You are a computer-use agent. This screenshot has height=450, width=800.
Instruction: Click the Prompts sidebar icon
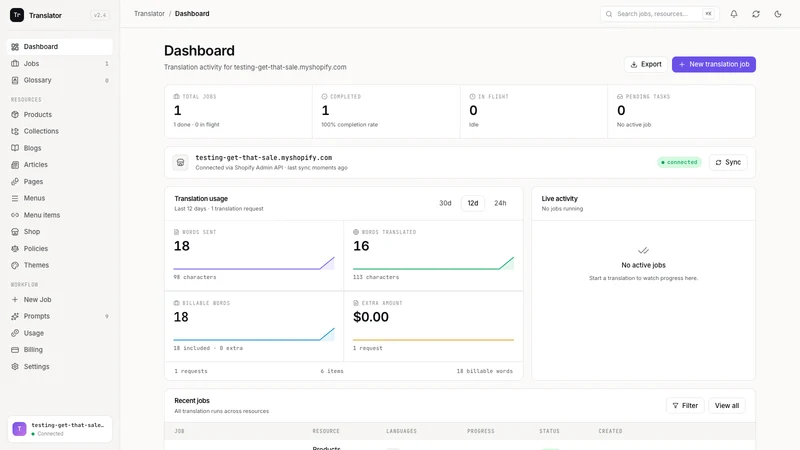click(x=15, y=316)
